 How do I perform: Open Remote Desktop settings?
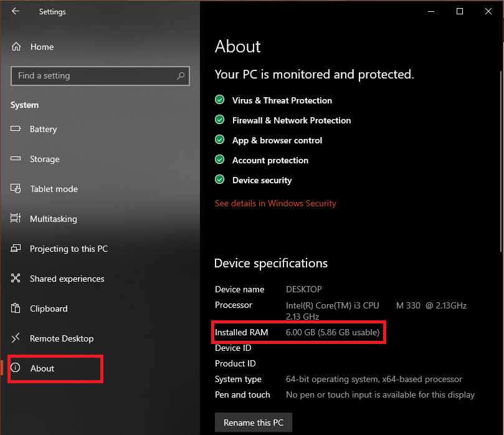tap(62, 338)
